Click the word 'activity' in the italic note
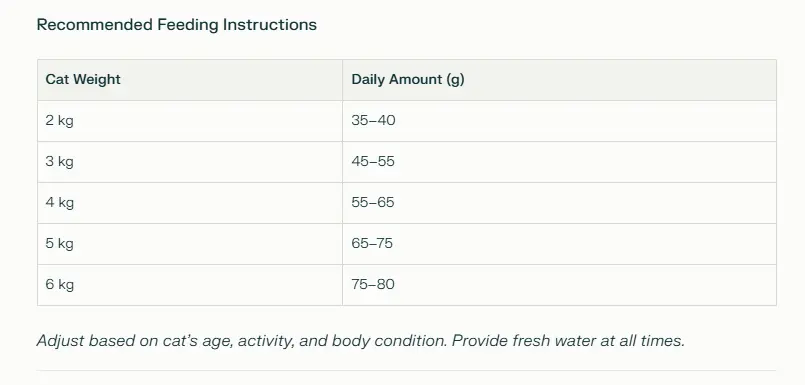The height and width of the screenshot is (385, 805). [x=266, y=341]
